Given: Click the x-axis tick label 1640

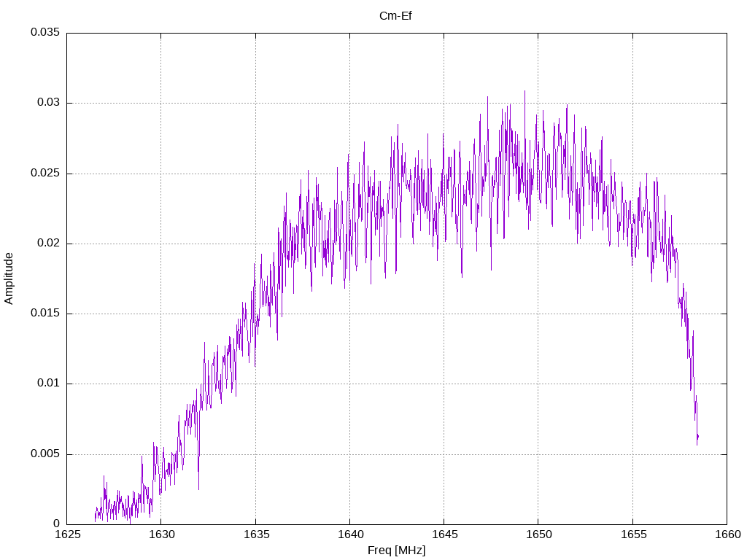Looking at the screenshot, I should pos(351,534).
